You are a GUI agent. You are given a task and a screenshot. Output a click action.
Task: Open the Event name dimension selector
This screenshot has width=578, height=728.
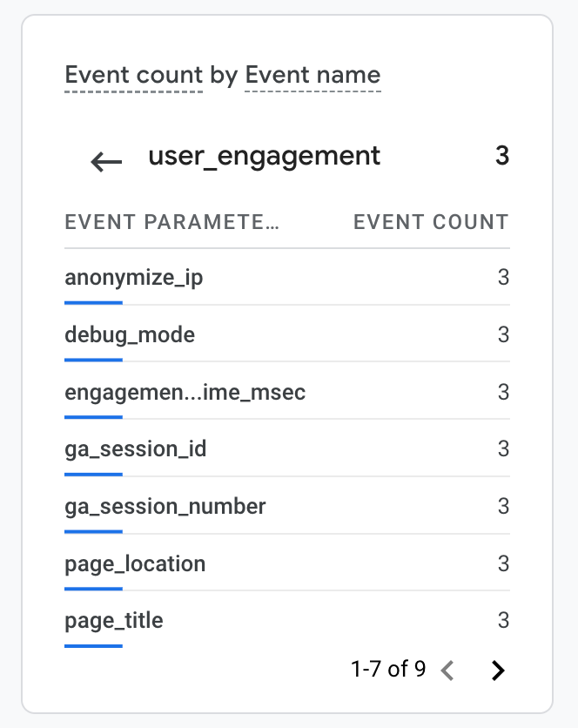pos(313,76)
